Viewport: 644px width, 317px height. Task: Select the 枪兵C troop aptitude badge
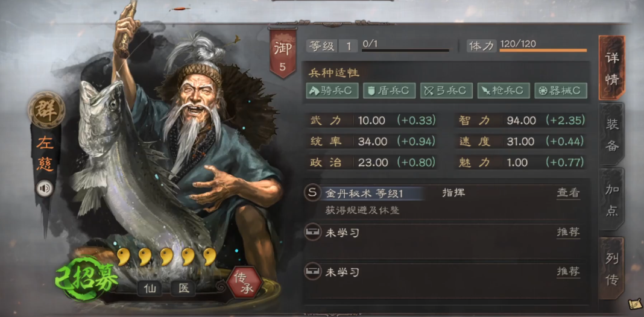[504, 91]
